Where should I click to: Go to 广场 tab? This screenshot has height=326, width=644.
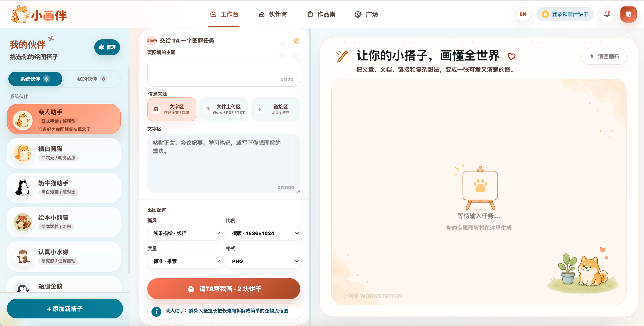[366, 14]
